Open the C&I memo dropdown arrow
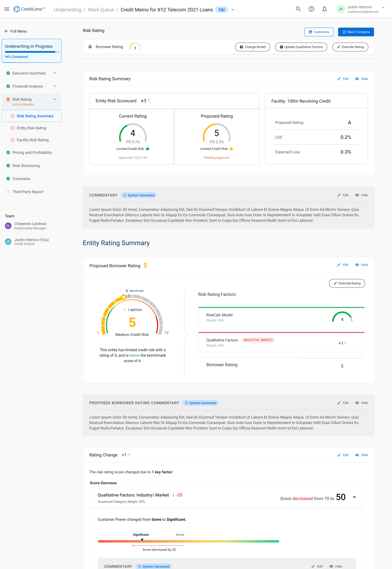The width and height of the screenshot is (392, 569). coord(233,10)
